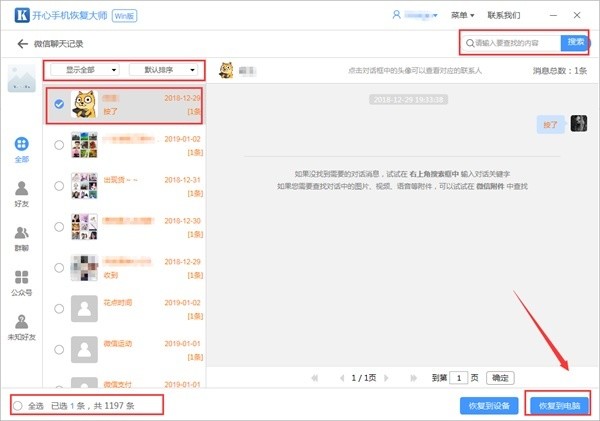Viewport: 600px width, 421px height.
Task: Click the 出现货 conversation name
Action: [x=120, y=180]
